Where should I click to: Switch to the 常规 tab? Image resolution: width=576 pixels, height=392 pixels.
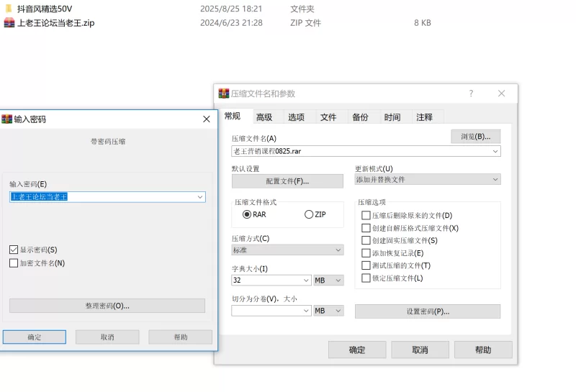(x=233, y=117)
